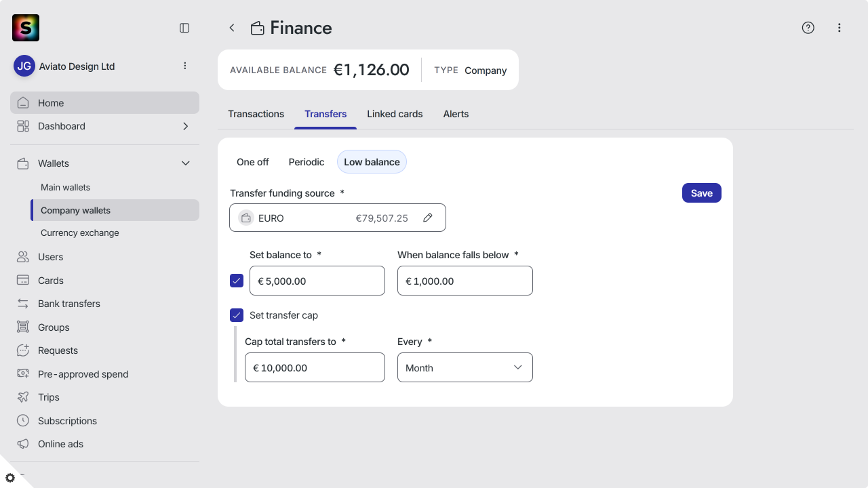Click the Aviato Design Ltd name
868x488 pixels.
(x=77, y=66)
